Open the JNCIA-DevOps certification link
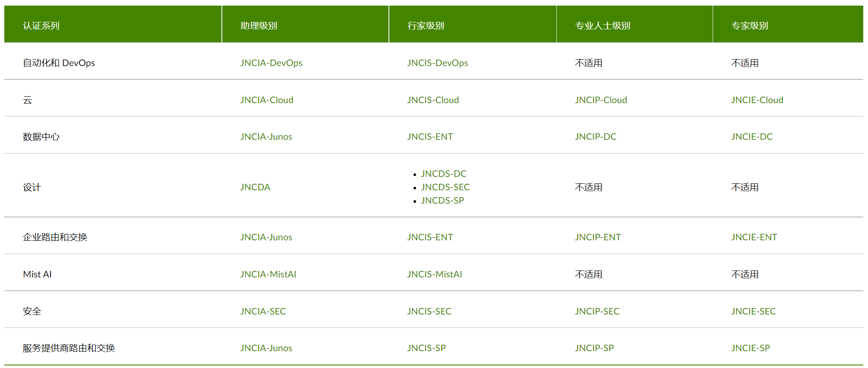 tap(271, 63)
